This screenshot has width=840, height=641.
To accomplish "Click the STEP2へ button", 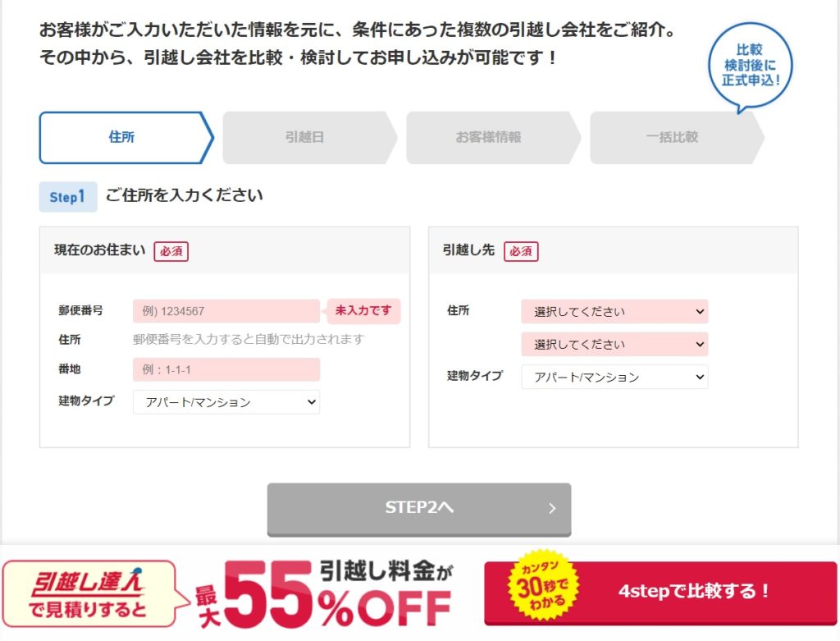I will (x=419, y=509).
